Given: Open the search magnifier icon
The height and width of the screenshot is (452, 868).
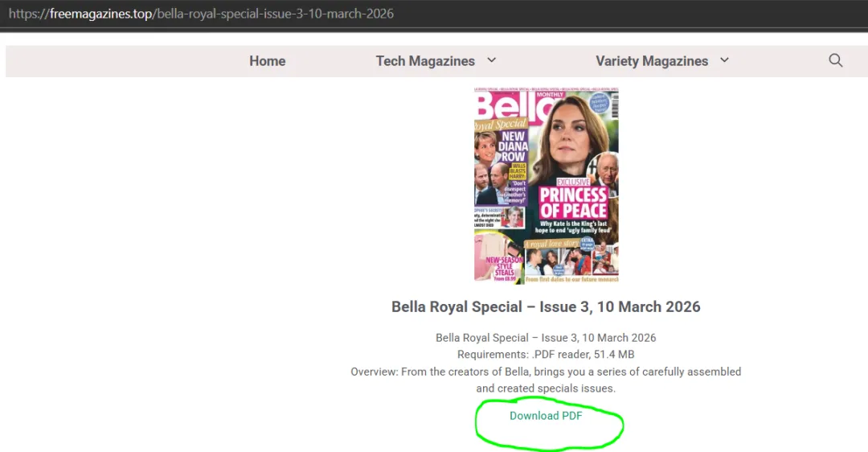Looking at the screenshot, I should (835, 60).
